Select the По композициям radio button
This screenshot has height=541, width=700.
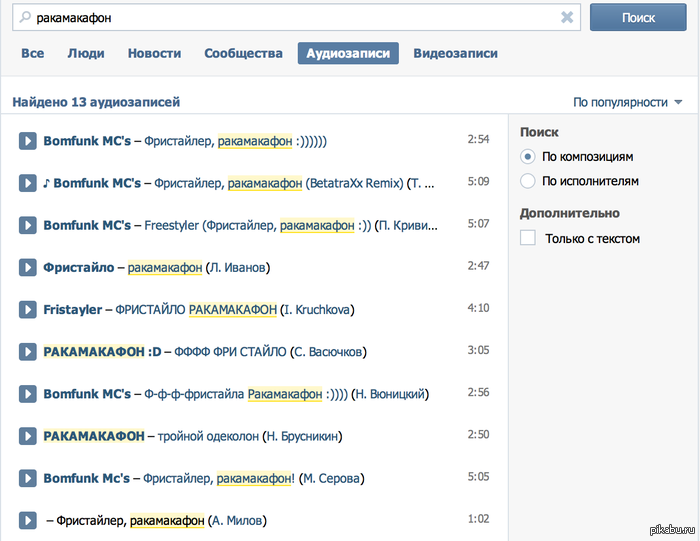(528, 157)
